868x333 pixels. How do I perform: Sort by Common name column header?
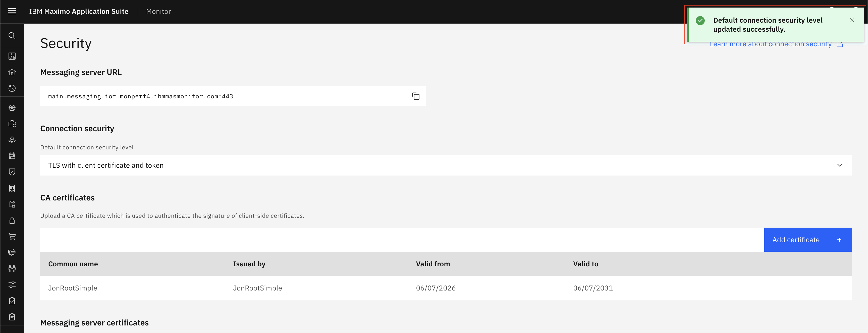(73, 264)
